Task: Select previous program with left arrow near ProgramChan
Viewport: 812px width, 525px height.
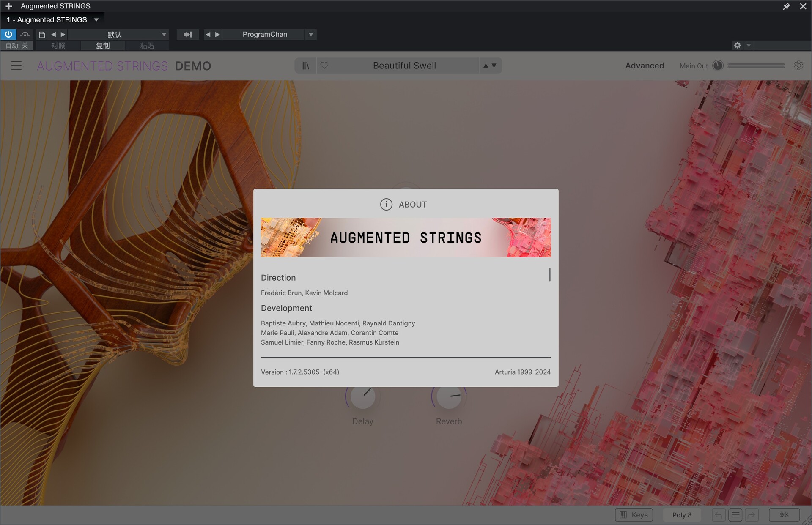Action: [x=208, y=34]
